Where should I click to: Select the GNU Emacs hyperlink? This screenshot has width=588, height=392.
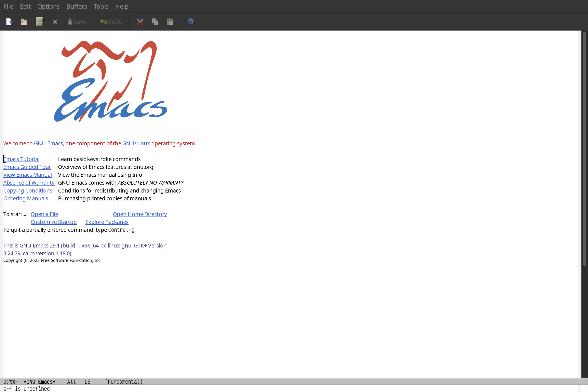48,143
